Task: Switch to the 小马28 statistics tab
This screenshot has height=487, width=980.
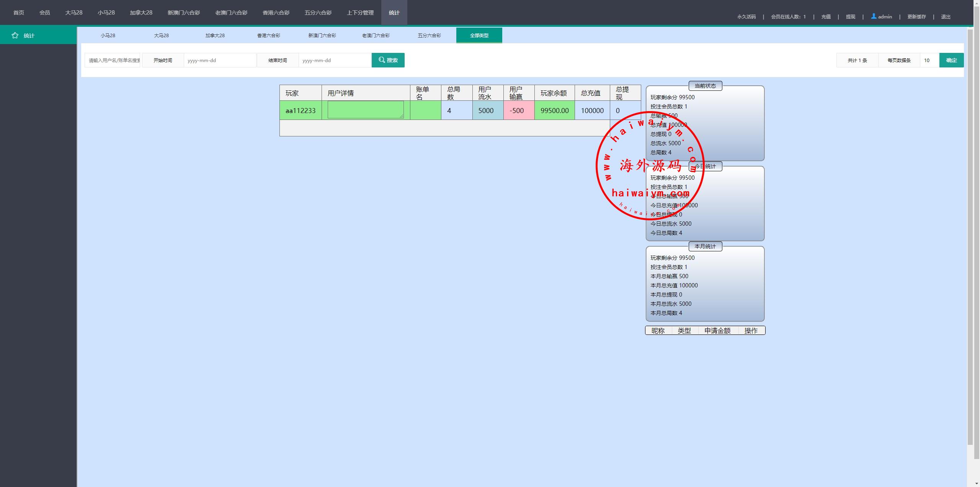Action: 108,35
